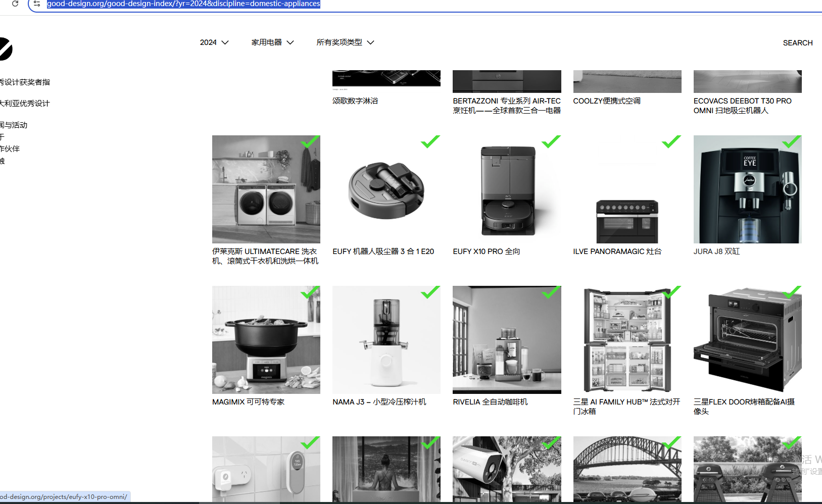Click the ILVE PANORAMAGIC 灶台 title
822x504 pixels.
(617, 251)
